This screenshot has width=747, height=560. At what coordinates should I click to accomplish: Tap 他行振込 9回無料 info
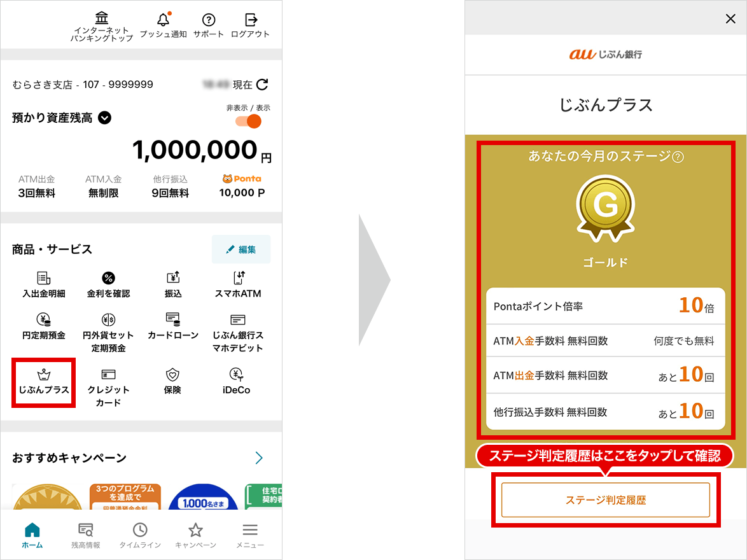click(170, 186)
